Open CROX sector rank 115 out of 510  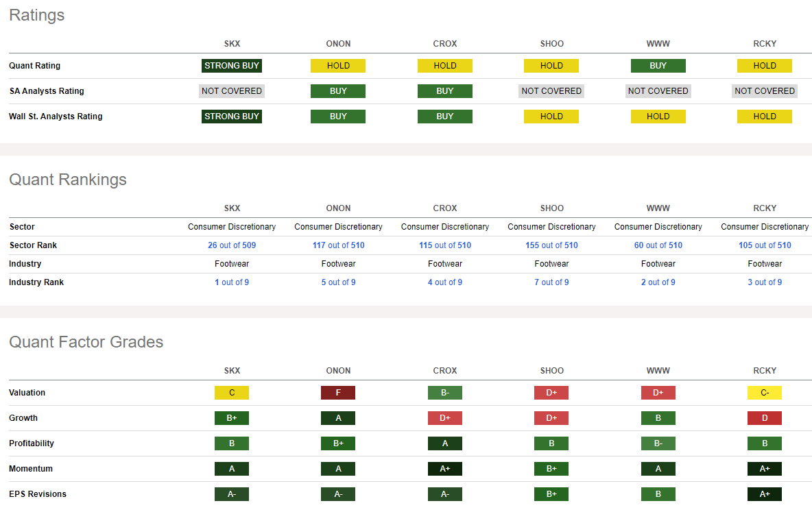click(x=445, y=245)
